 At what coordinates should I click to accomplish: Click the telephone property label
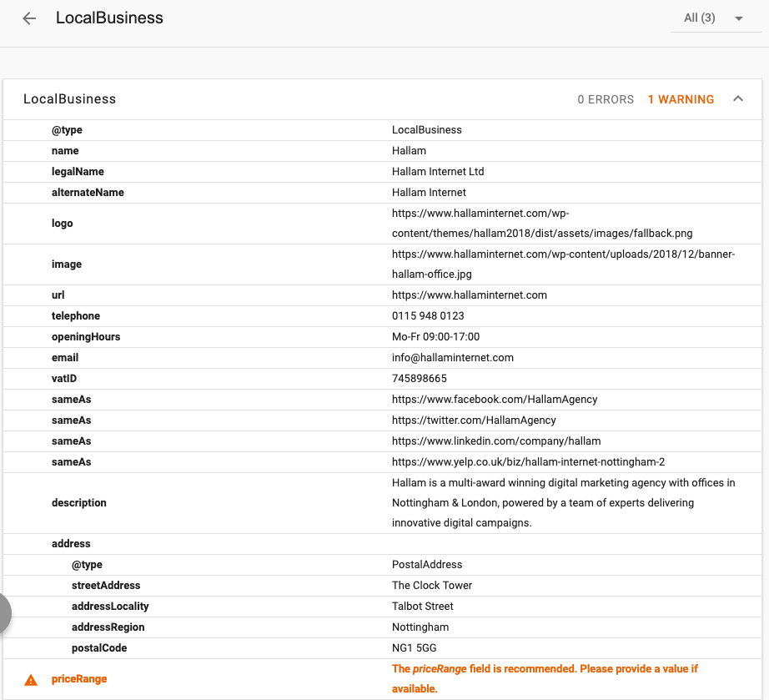[x=76, y=316]
